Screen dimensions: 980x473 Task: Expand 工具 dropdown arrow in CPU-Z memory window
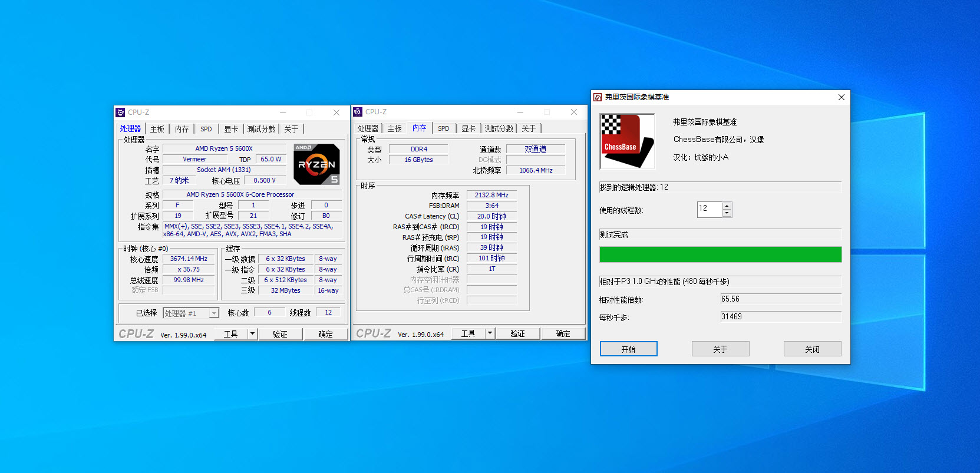pyautogui.click(x=490, y=333)
